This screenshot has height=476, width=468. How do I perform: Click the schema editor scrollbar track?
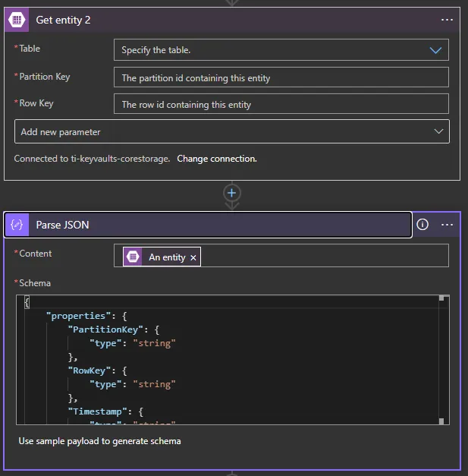click(441, 359)
